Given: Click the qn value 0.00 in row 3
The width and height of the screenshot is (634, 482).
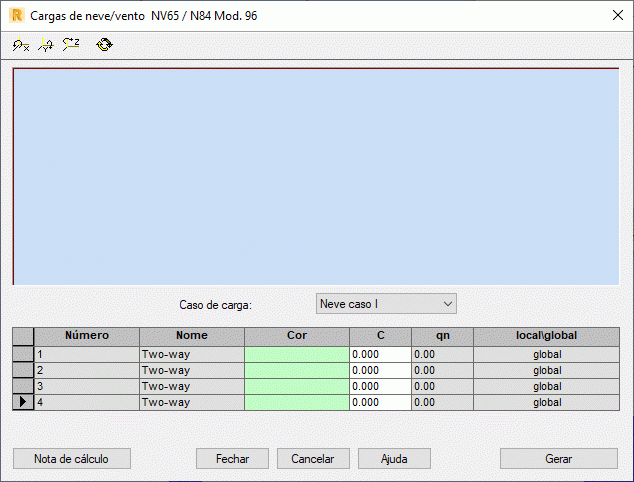Looking at the screenshot, I should pyautogui.click(x=442, y=387).
